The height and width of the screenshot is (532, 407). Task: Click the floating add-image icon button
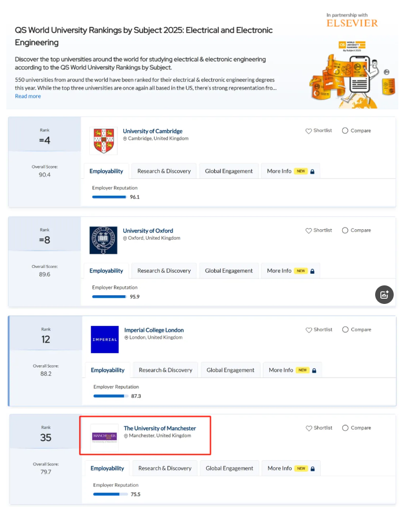coord(384,294)
